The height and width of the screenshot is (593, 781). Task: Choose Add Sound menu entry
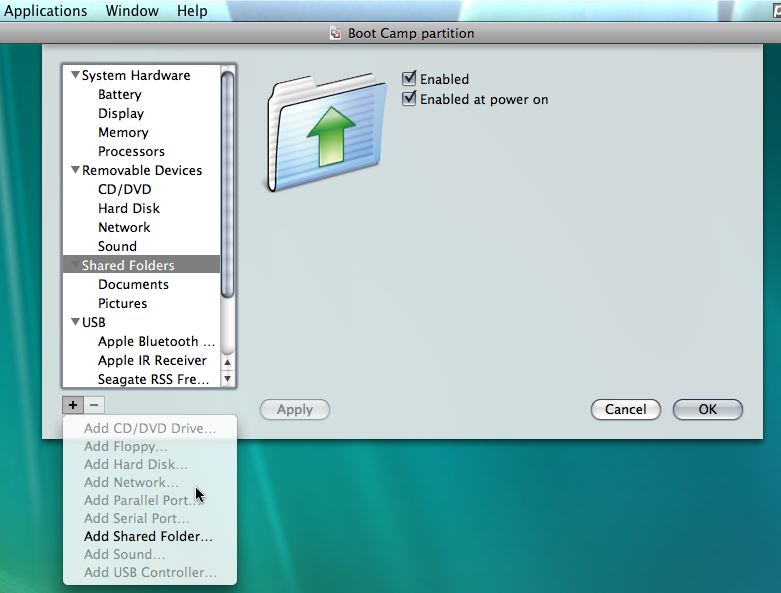click(150, 554)
